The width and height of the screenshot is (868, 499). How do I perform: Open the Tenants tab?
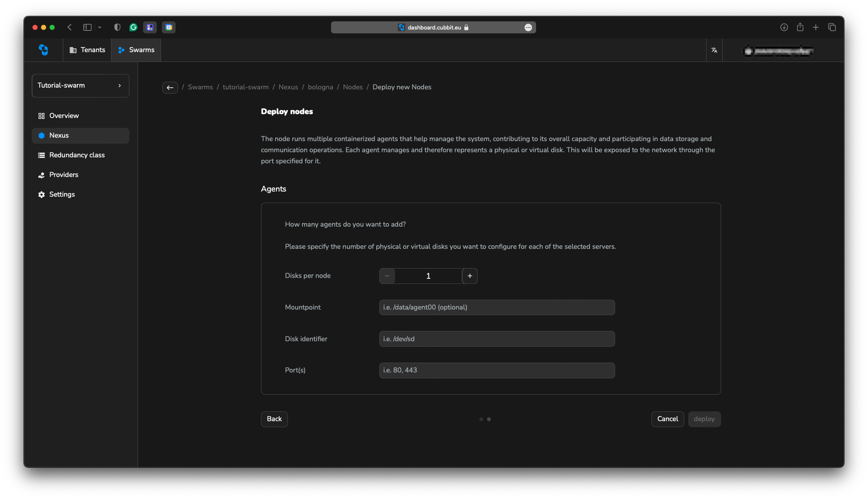coord(87,50)
